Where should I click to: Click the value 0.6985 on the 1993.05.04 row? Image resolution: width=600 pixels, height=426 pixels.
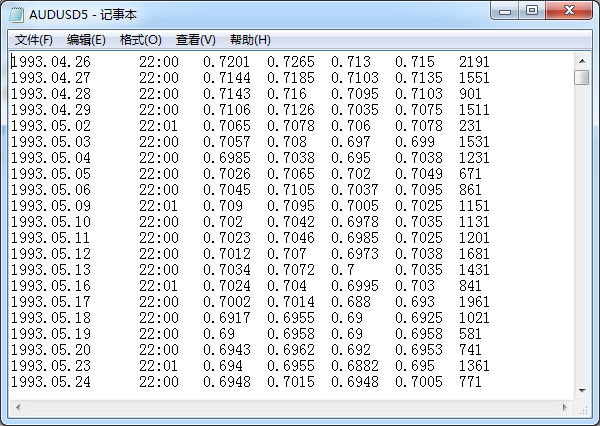pos(227,158)
